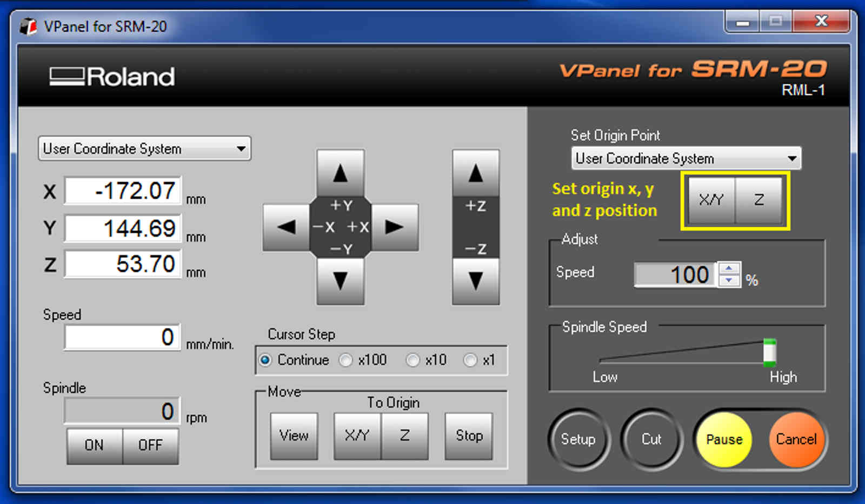The height and width of the screenshot is (504, 865).
Task: Click the Low end of Spindle Speed slider
Action: 604,377
